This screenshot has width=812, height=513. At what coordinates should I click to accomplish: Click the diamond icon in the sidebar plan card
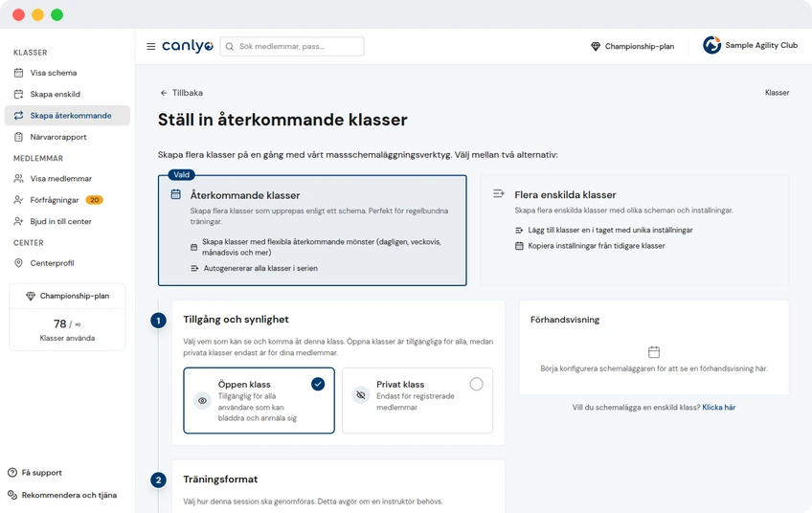[31, 296]
